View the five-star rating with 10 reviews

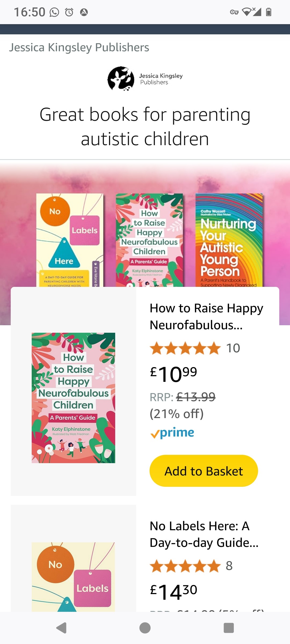pos(195,348)
